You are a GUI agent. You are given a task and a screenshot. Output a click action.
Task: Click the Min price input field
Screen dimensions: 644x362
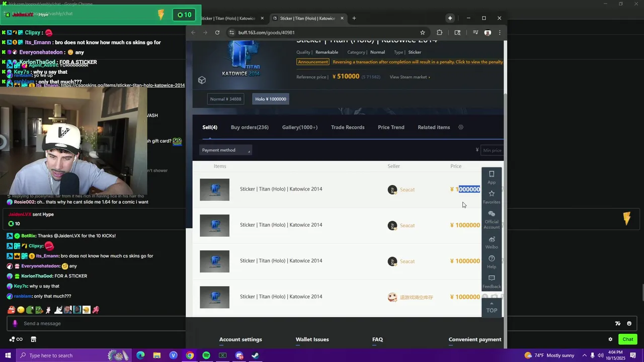click(492, 150)
